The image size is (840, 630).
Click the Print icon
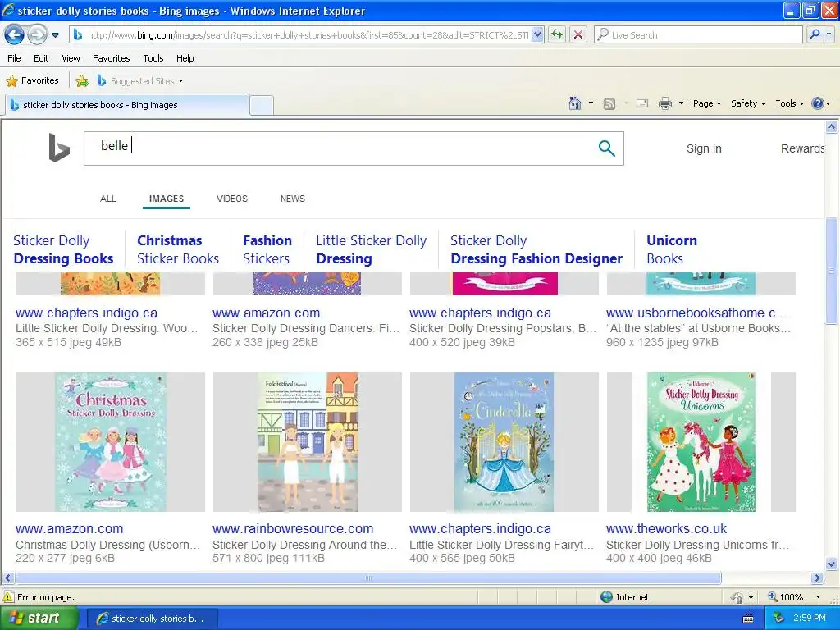(664, 103)
